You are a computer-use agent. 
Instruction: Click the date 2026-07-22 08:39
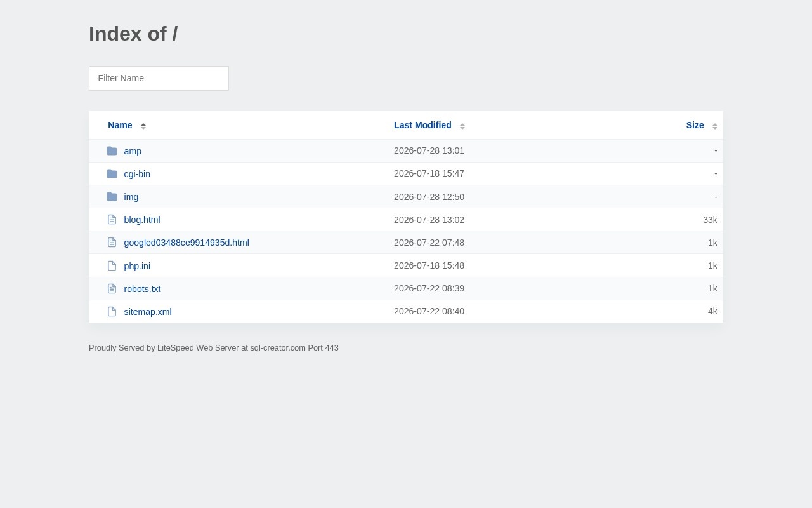(x=429, y=288)
